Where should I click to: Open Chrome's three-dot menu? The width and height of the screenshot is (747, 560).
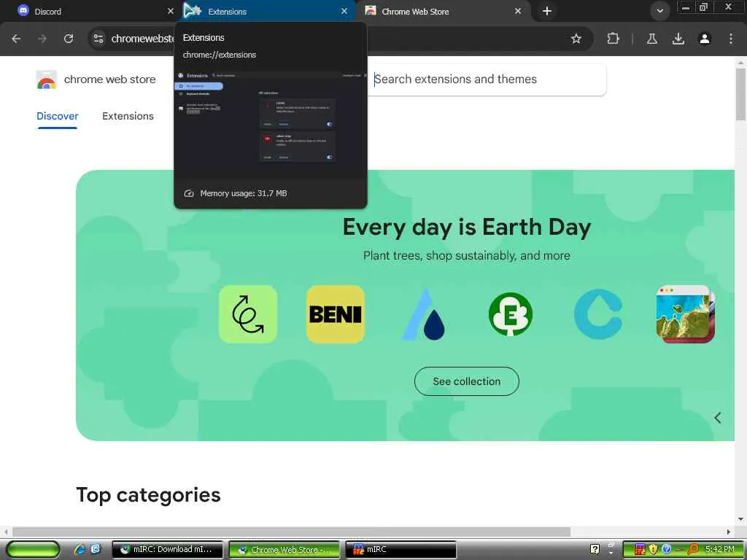click(731, 39)
